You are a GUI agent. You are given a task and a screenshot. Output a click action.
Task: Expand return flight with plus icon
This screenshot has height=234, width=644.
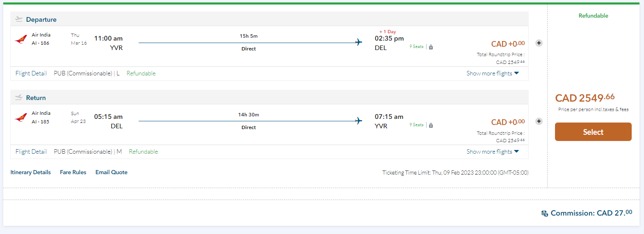point(539,121)
